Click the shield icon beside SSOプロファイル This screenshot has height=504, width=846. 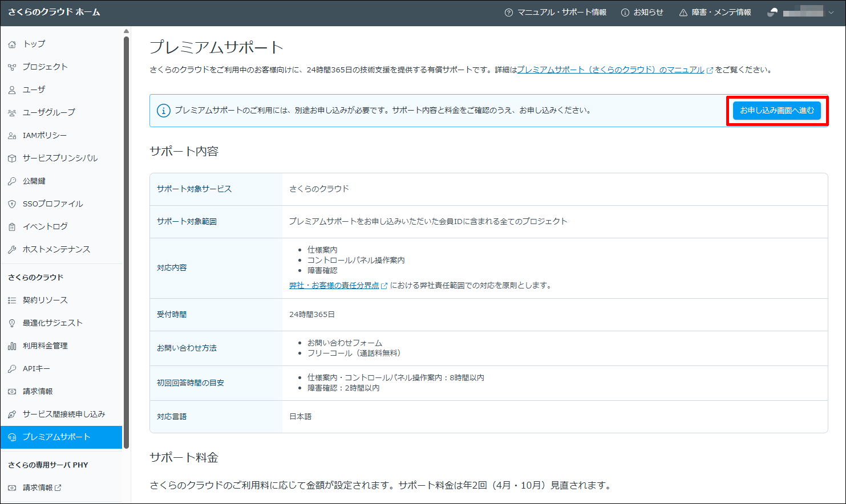click(12, 204)
